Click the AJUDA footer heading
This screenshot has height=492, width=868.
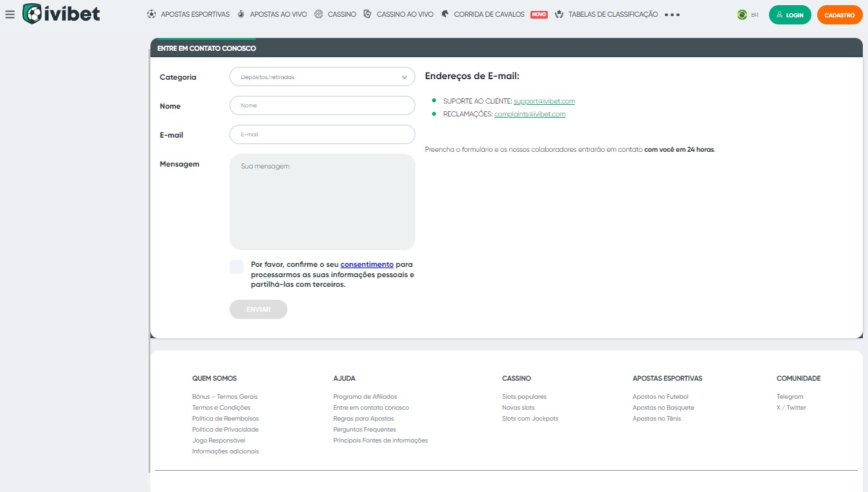coord(344,378)
